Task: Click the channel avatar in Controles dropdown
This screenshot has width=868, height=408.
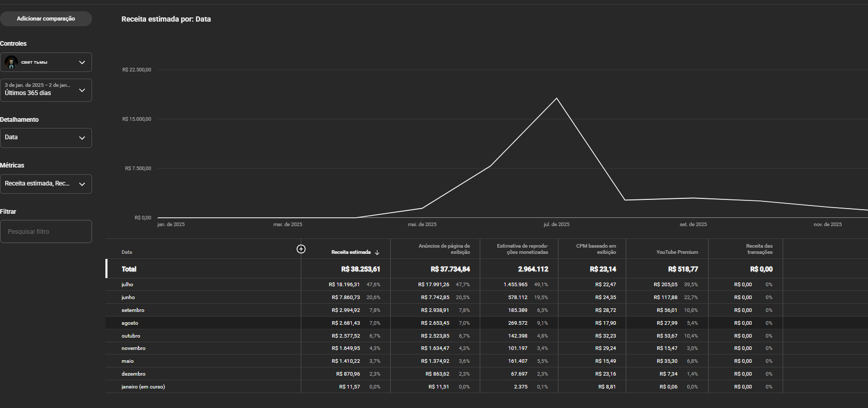Action: [x=11, y=62]
